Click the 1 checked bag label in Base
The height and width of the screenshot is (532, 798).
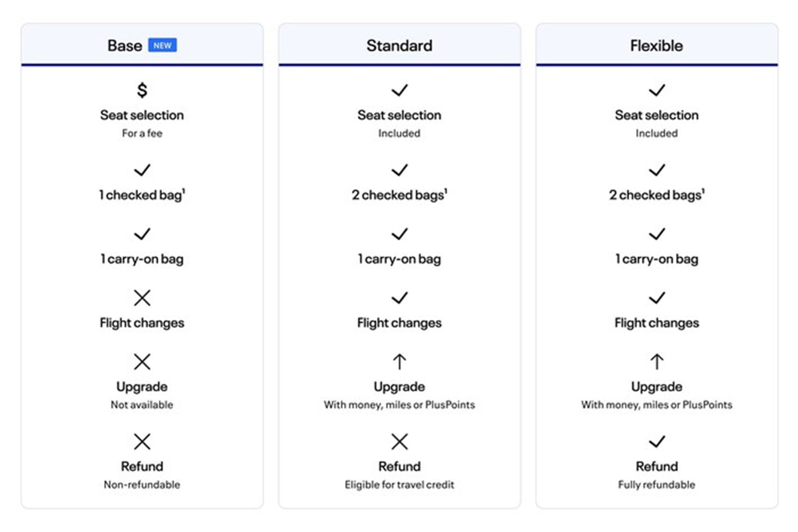point(142,195)
